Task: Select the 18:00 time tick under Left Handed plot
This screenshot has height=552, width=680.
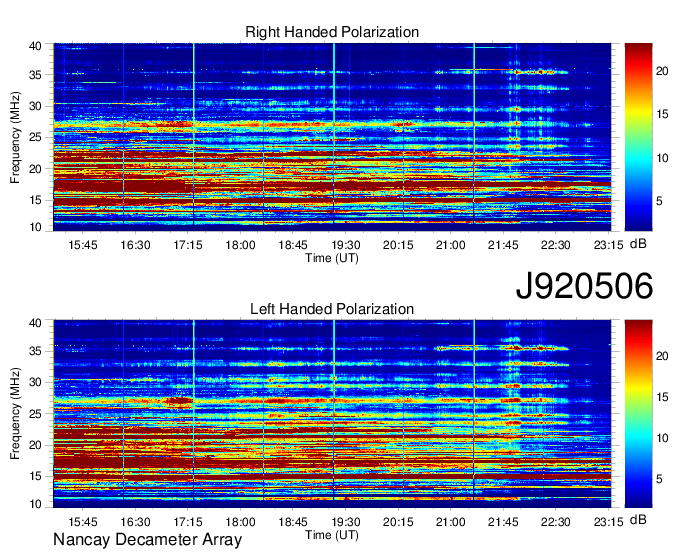Action: tap(240, 522)
